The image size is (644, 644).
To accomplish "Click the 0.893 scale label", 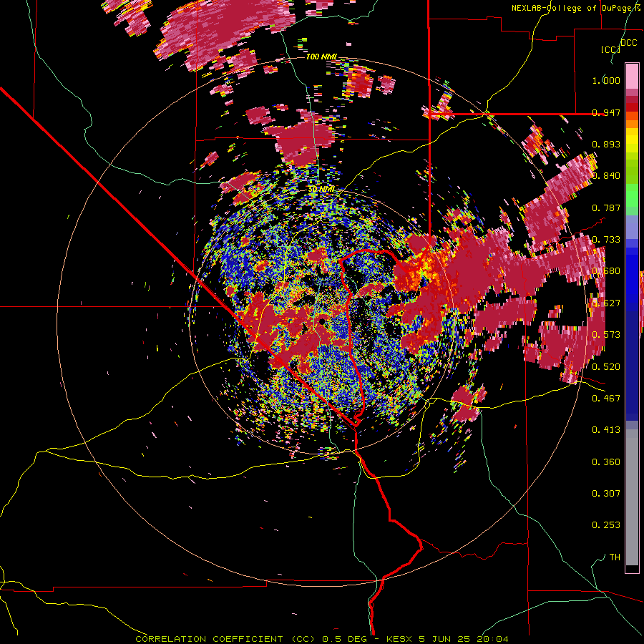I will click(606, 144).
